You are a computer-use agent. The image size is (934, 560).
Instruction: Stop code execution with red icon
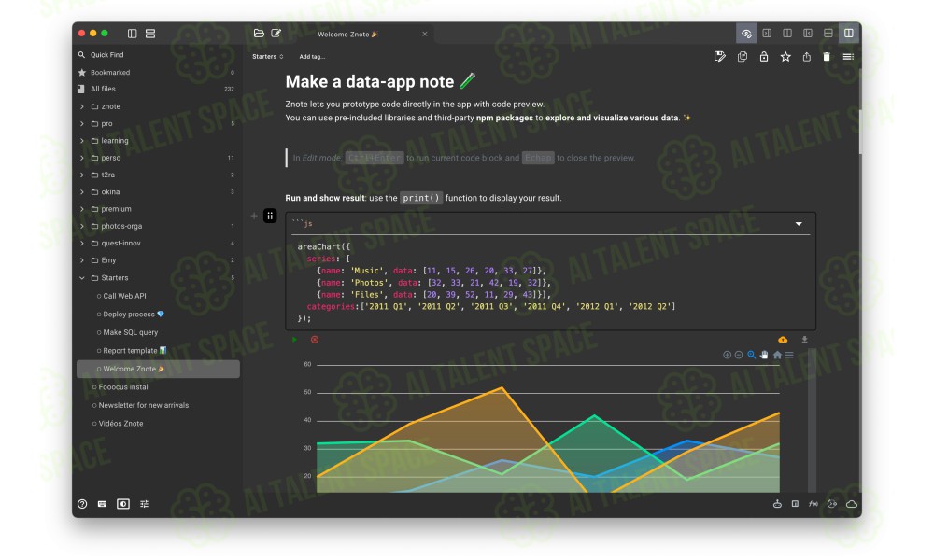(315, 339)
